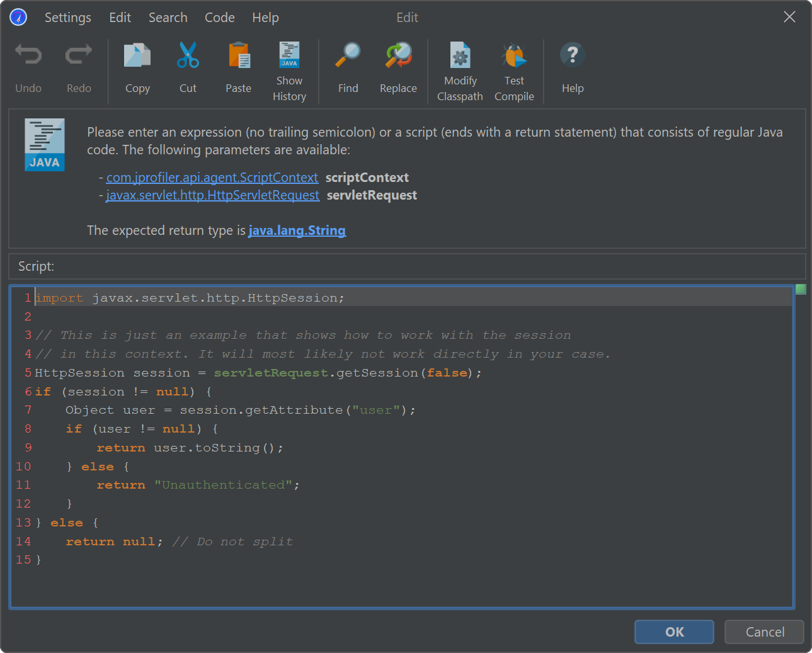Click the session.getAttribute("user") line

tap(241, 410)
